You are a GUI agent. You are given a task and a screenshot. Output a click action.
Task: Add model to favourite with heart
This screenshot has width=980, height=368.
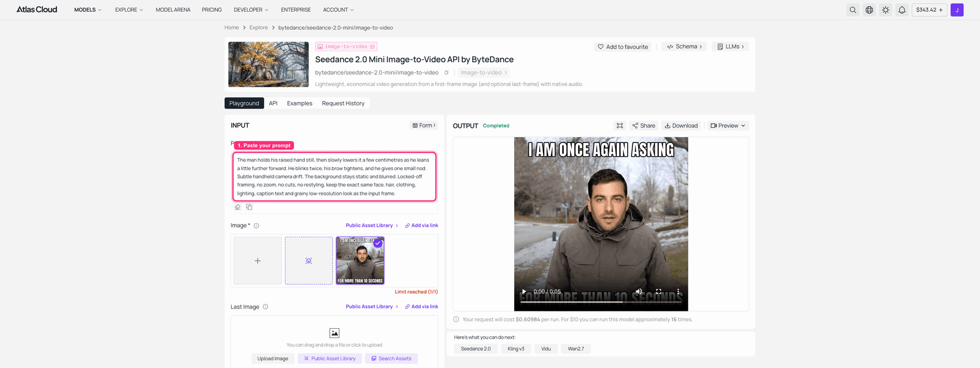coord(623,47)
